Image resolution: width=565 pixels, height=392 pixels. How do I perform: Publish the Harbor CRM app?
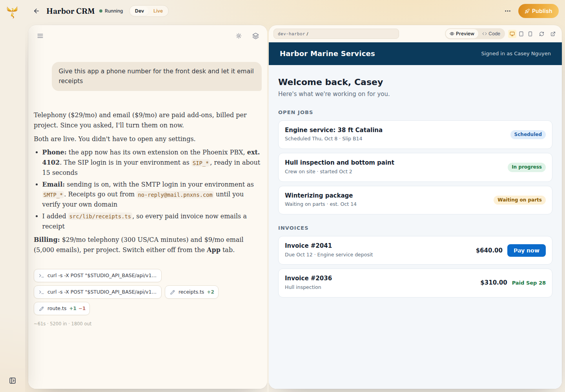click(538, 11)
